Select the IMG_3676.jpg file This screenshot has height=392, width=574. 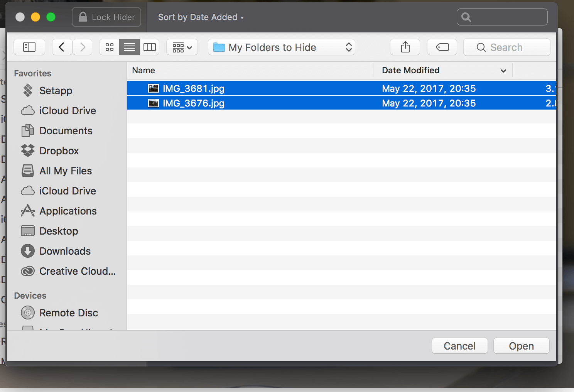click(194, 103)
